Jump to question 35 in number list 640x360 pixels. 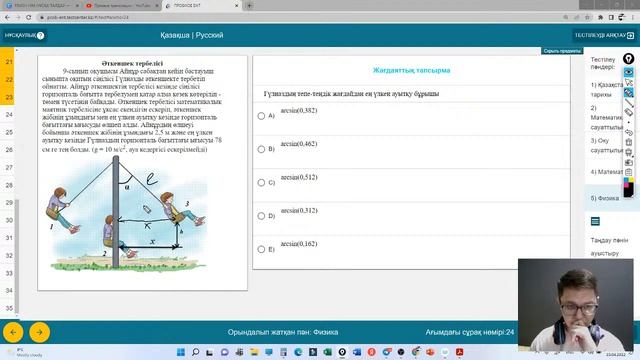click(9, 308)
